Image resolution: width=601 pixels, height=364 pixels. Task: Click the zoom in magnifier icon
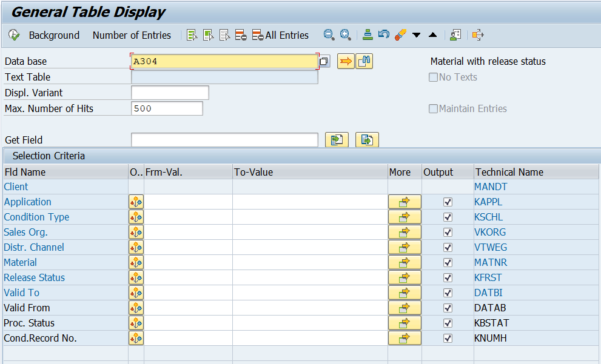(x=345, y=35)
